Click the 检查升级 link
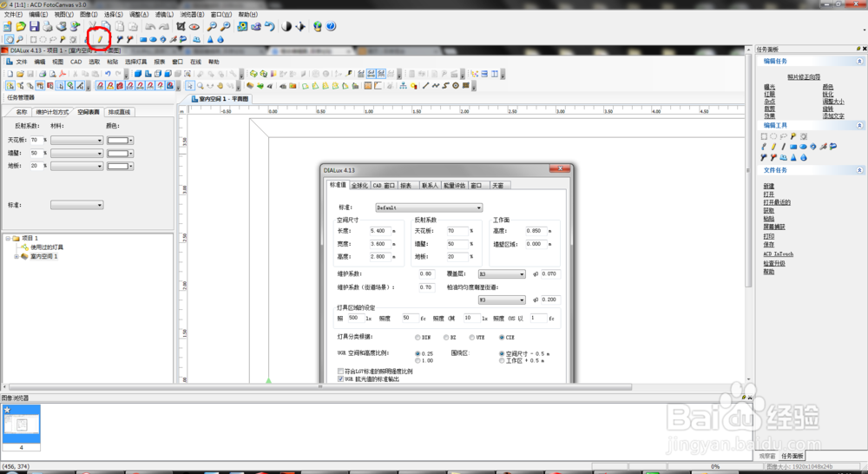Screen dimensions: 868x474 [x=774, y=263]
